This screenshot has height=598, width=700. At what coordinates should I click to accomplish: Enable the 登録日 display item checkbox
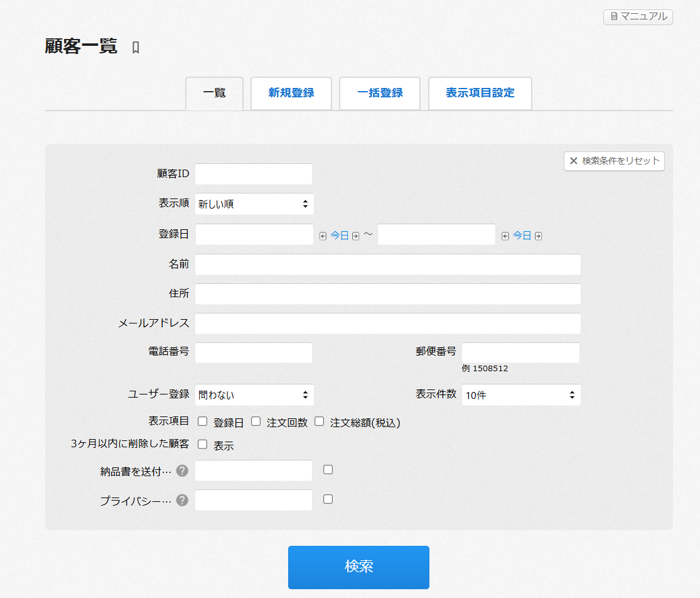[203, 421]
